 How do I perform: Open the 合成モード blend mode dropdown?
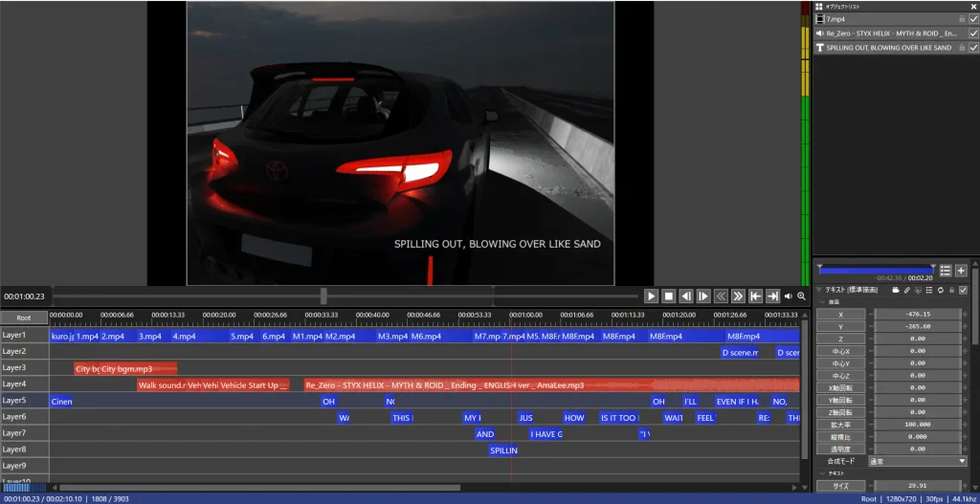tap(918, 461)
